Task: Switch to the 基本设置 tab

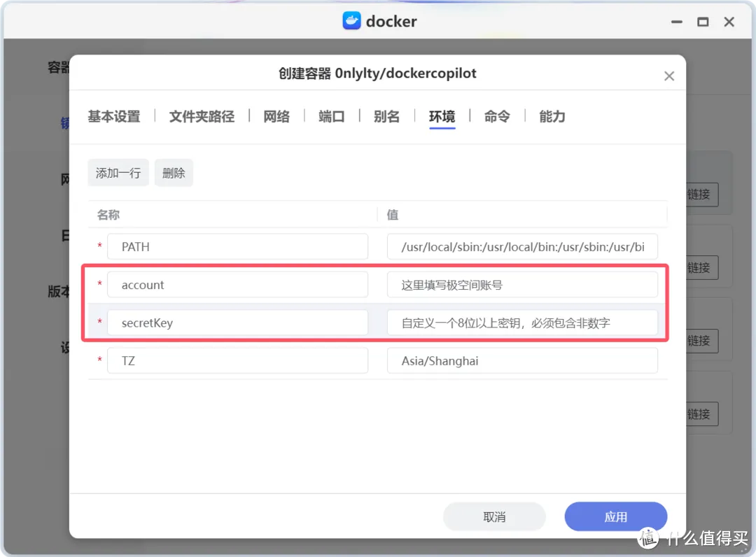Action: 113,117
